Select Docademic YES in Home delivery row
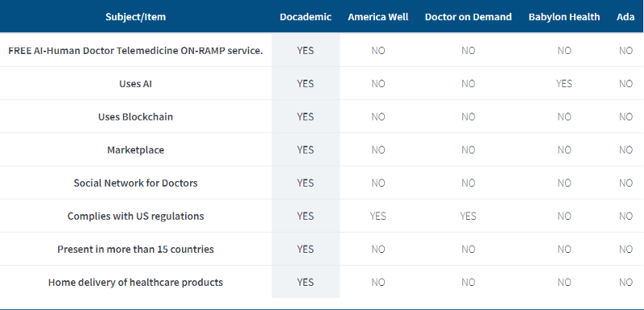Screen dimensions: 644x310 pyautogui.click(x=306, y=283)
